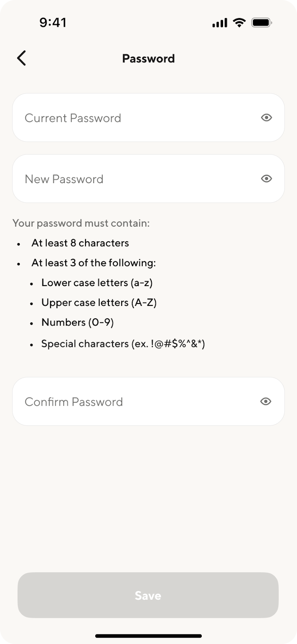This screenshot has width=297, height=644.
Task: Tap the home indicator bar
Action: pyautogui.click(x=148, y=636)
